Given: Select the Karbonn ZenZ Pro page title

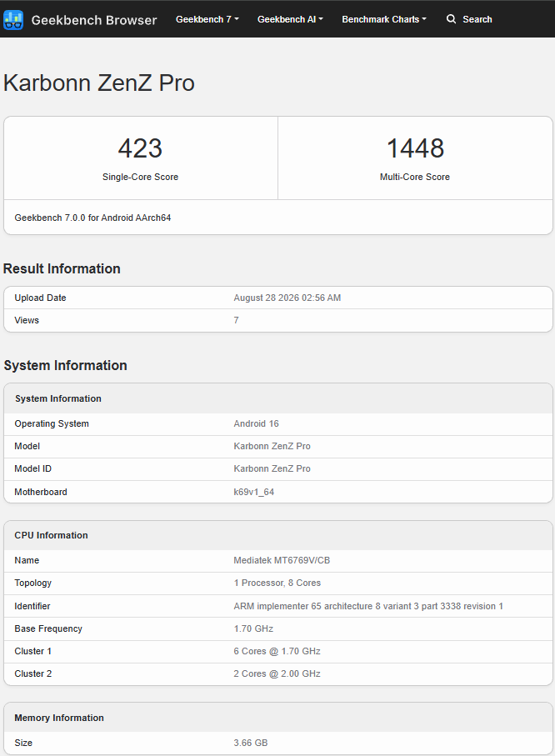Looking at the screenshot, I should tap(99, 83).
